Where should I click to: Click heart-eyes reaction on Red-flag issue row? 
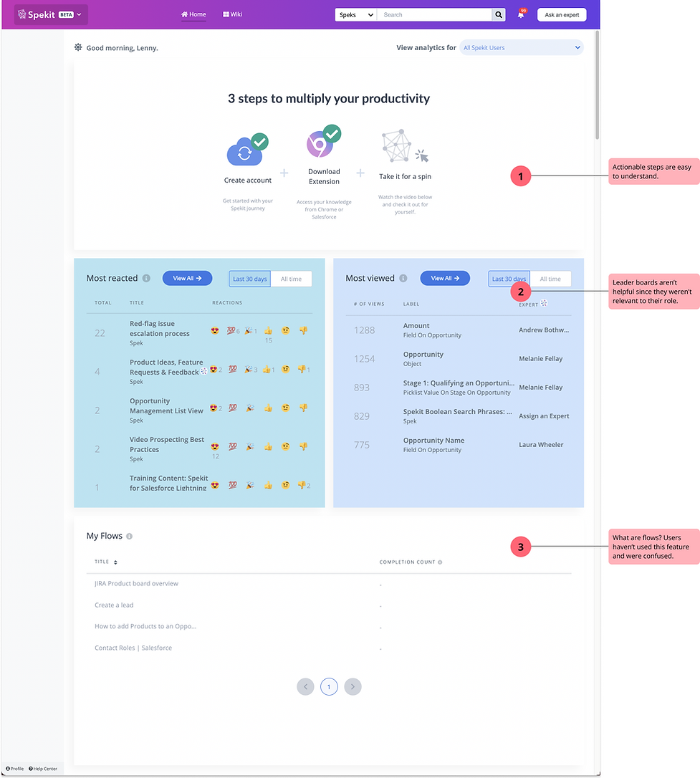click(215, 330)
